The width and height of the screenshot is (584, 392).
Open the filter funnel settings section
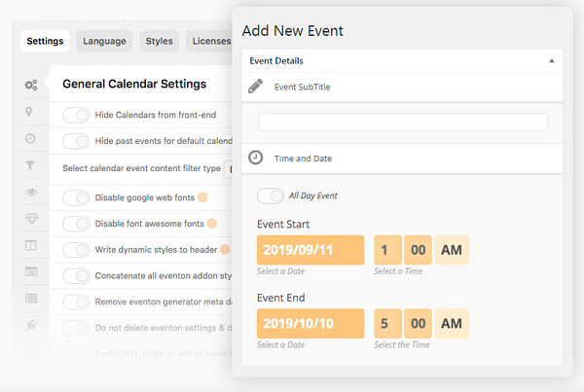[30, 165]
